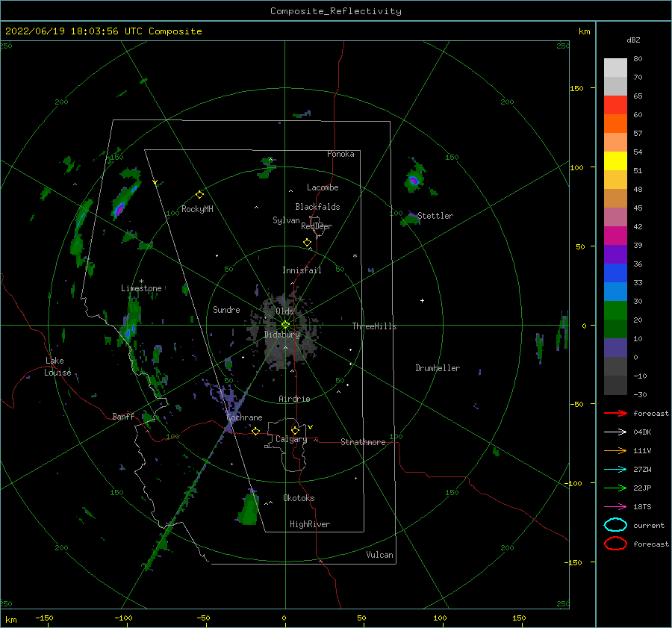This screenshot has height=628, width=672.
Task: Click the current legend label
Action: pos(649,526)
